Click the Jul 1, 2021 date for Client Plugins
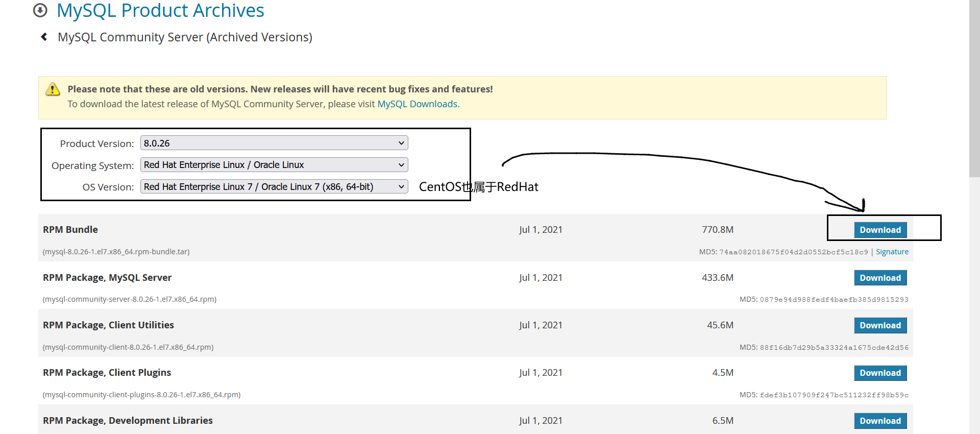This screenshot has height=434, width=980. (541, 373)
